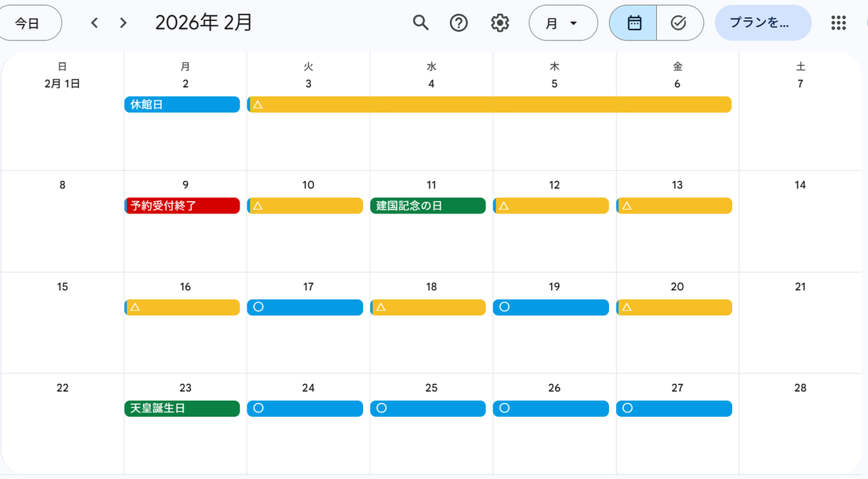This screenshot has width=868, height=479.
Task: Open the △ event on February 13
Action: (673, 205)
